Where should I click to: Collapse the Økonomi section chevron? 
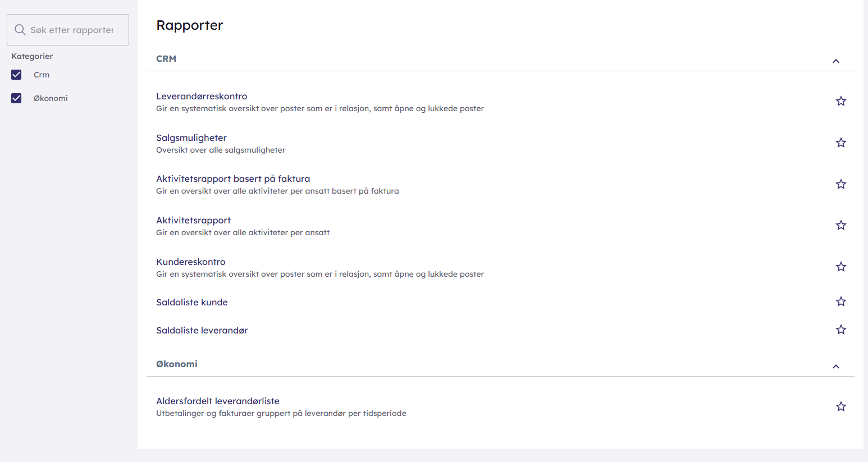[x=835, y=366]
